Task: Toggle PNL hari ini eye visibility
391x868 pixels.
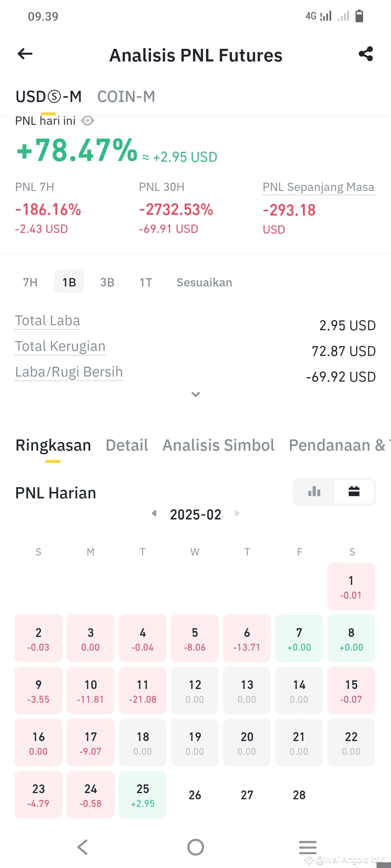Action: (88, 120)
